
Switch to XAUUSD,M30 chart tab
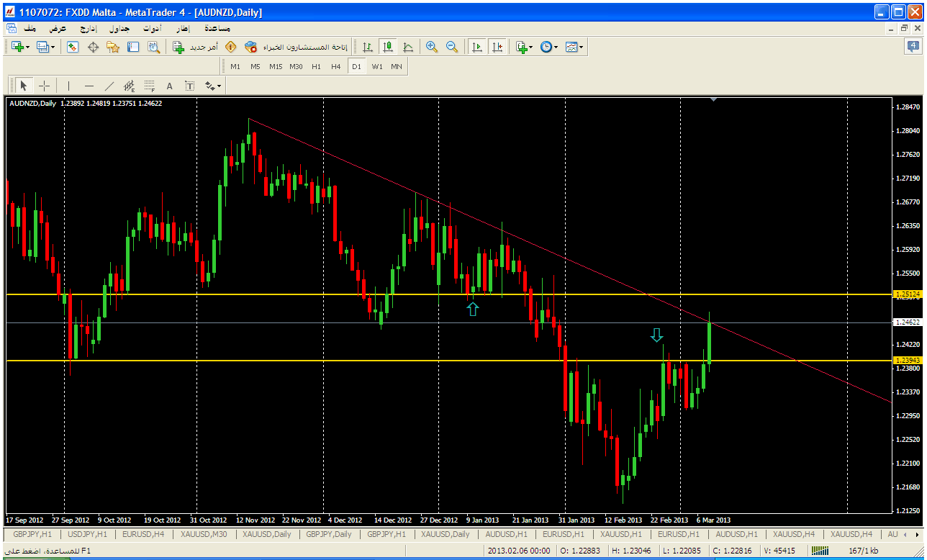(205, 534)
